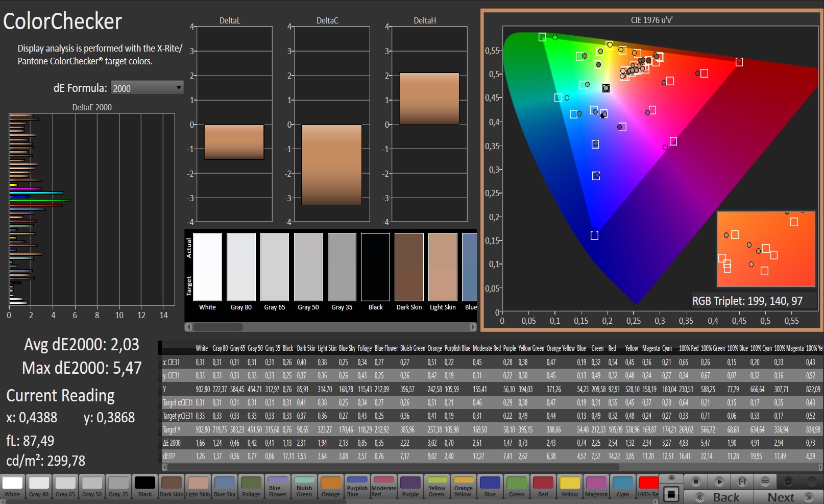
Task: Click the read series bracket icon
Action: 742,482
